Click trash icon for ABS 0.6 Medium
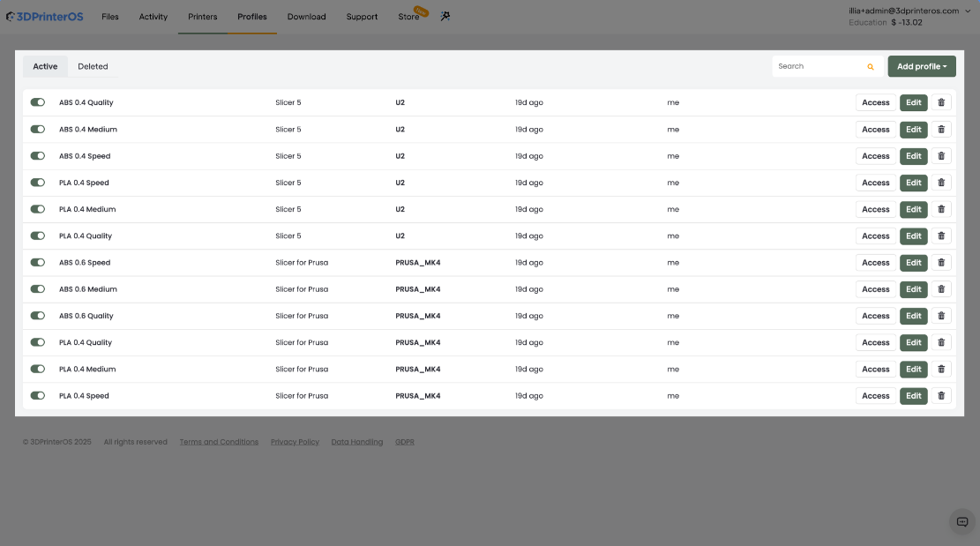Image resolution: width=980 pixels, height=546 pixels. 940,289
